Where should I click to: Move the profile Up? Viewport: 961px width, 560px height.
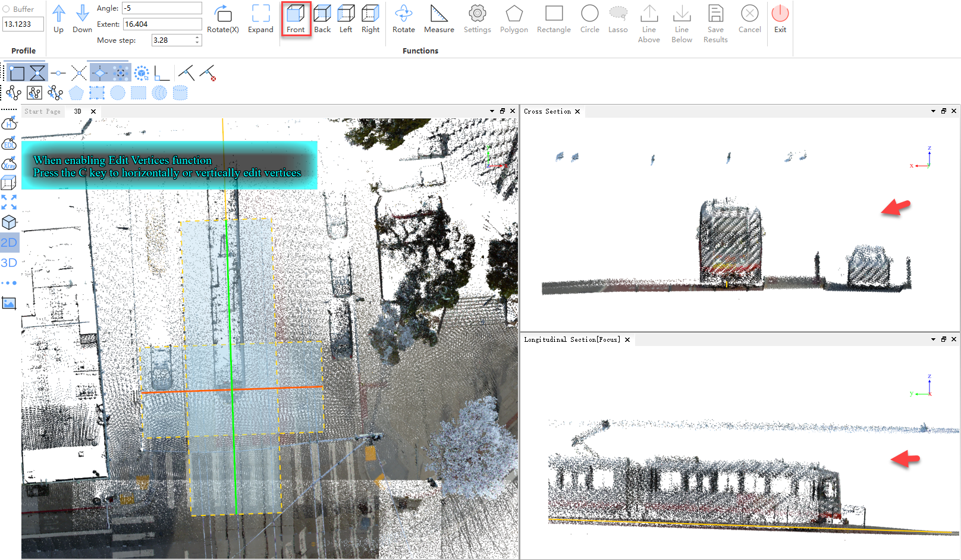(x=58, y=19)
